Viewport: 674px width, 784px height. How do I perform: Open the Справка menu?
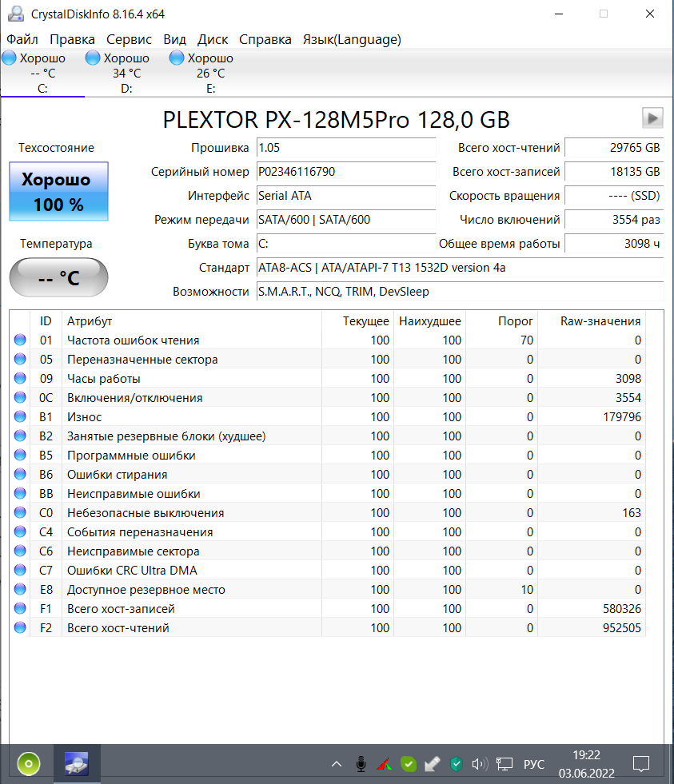tap(265, 39)
